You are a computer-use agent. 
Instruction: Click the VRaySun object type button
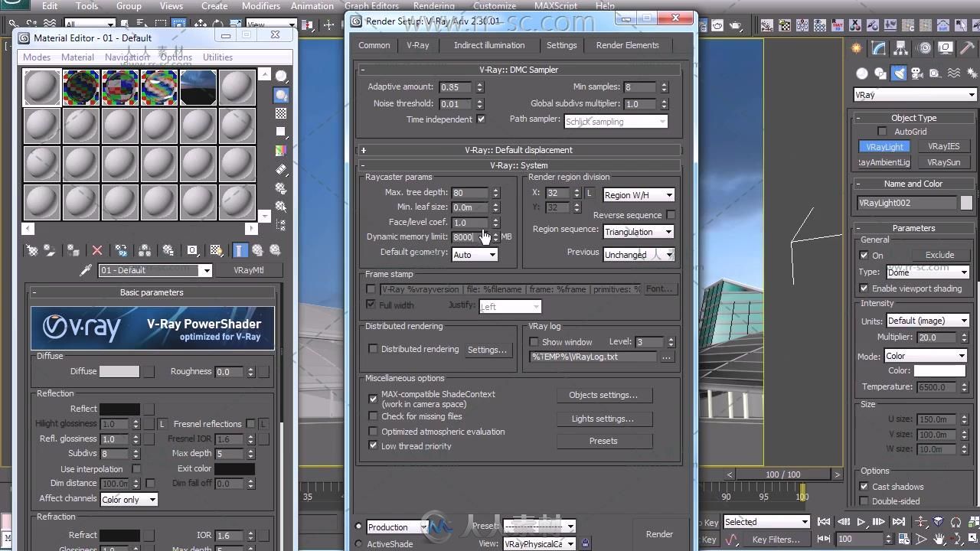[944, 162]
